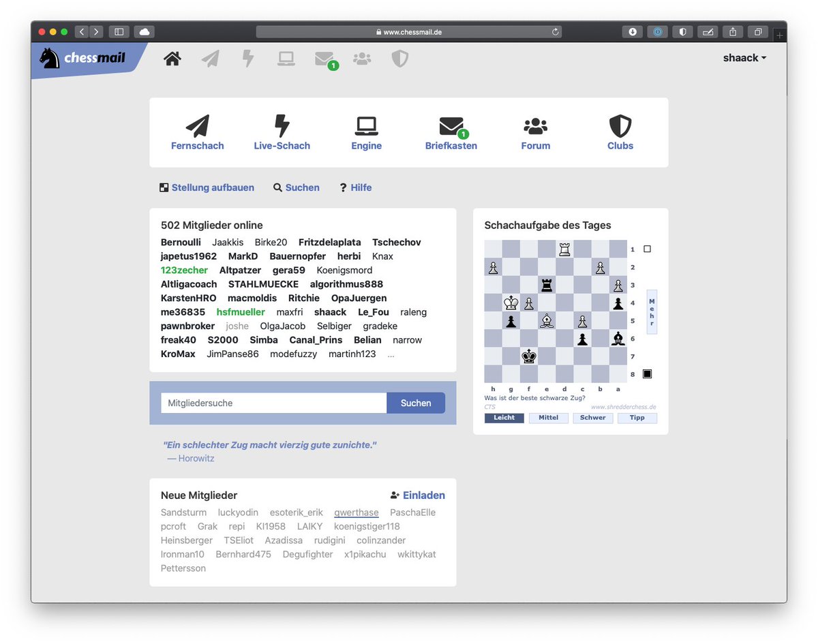Click the home icon in the navigation bar
818x644 pixels.
[172, 59]
